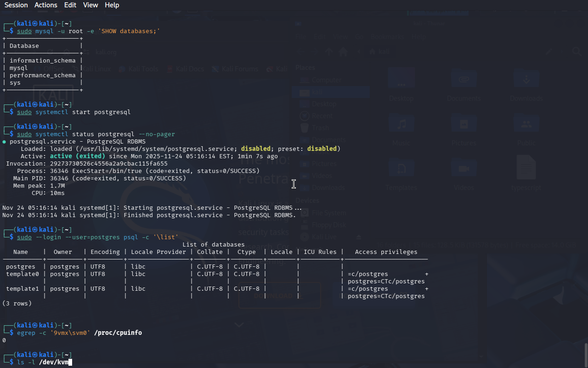Select Trash in the Places sidebar
The image size is (588, 368).
click(x=320, y=128)
